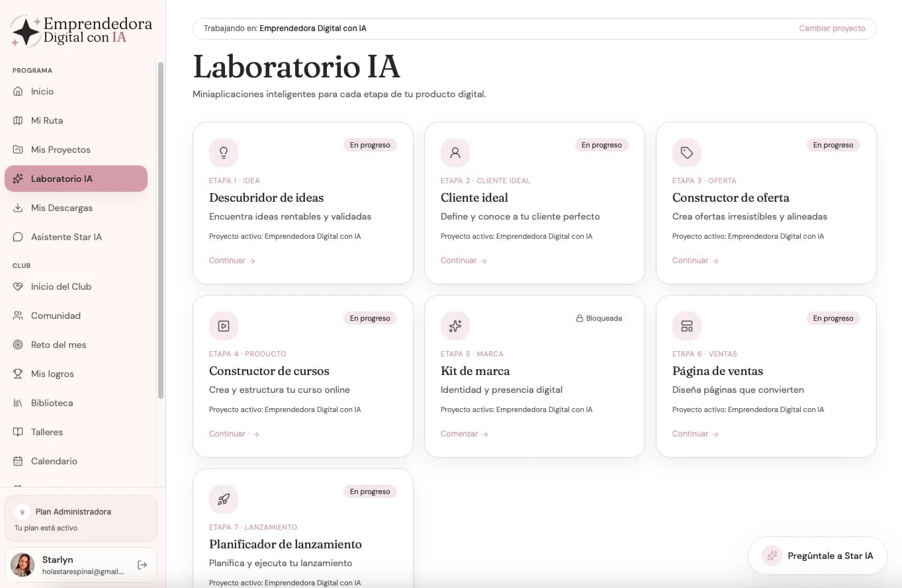Click the house icon beside Inicio
The width and height of the screenshot is (902, 588).
[x=18, y=91]
